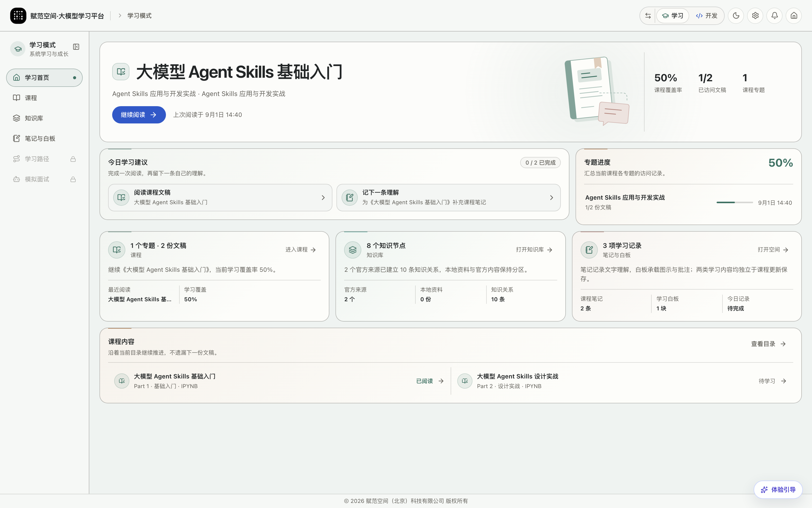Open 课程 in sidebar
This screenshot has height=508, width=812.
pos(44,98)
